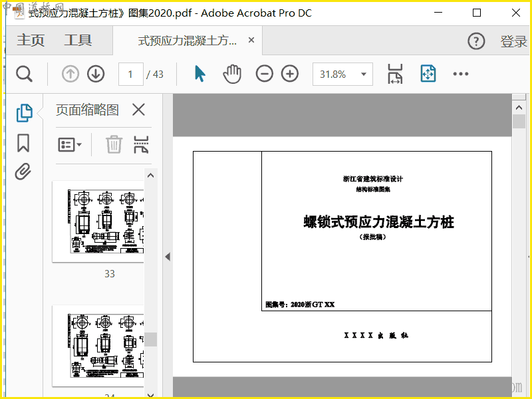Click the Delete pages trash icon
Image resolution: width=532 pixels, height=399 pixels.
pyautogui.click(x=114, y=144)
